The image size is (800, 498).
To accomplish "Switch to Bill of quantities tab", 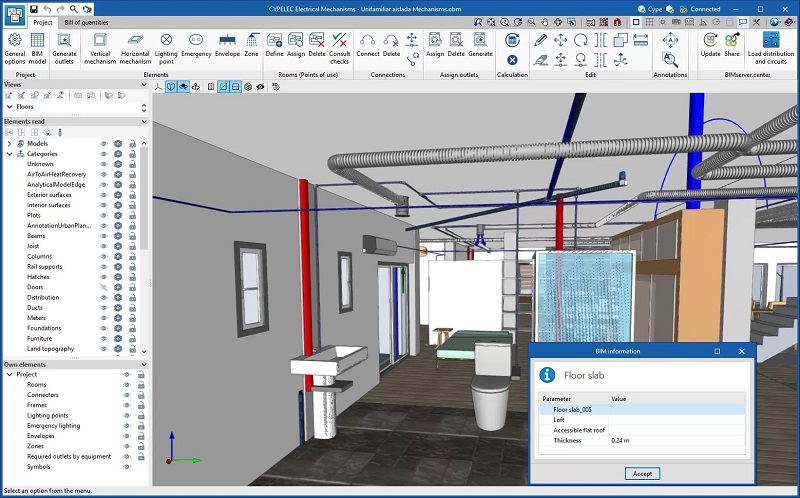I will (x=88, y=21).
